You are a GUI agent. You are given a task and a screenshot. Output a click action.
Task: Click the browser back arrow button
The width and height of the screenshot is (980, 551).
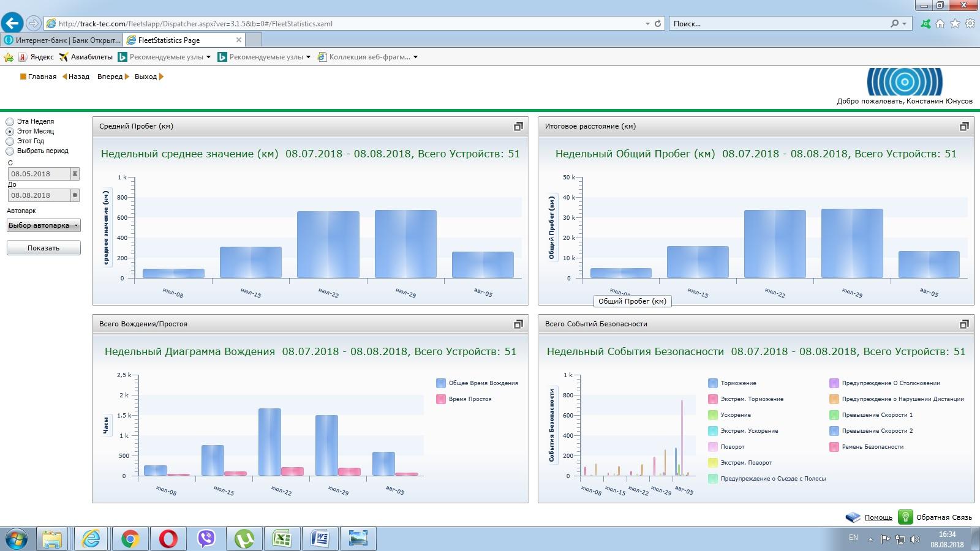tap(12, 23)
